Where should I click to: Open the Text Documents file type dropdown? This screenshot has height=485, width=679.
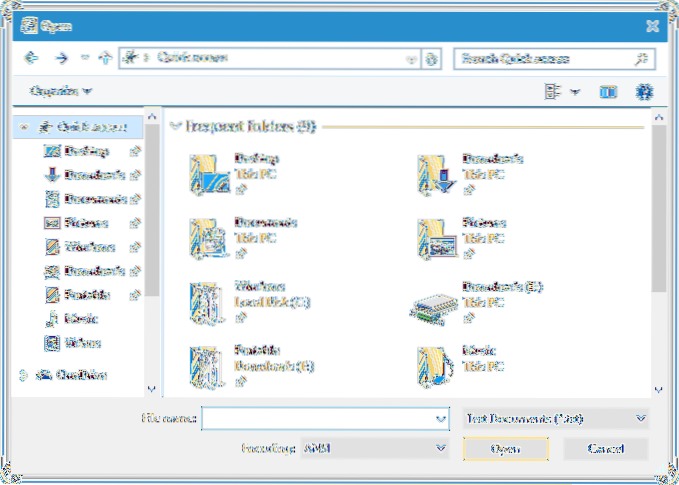pos(557,418)
